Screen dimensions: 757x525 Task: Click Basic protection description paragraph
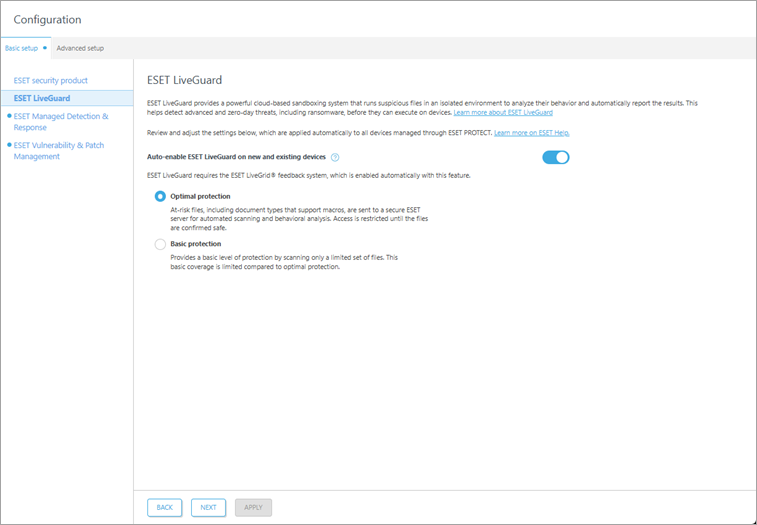coord(284,262)
